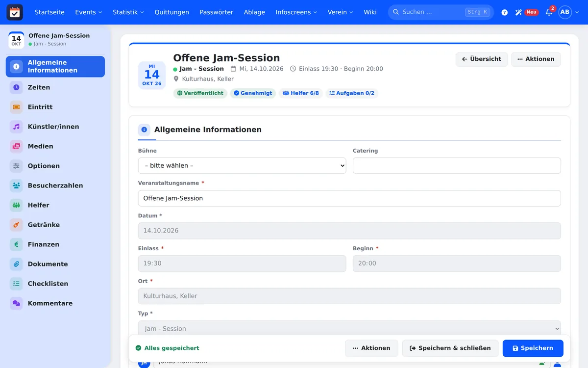Click the Dokumente paperclip icon
The height and width of the screenshot is (368, 588).
(x=17, y=264)
